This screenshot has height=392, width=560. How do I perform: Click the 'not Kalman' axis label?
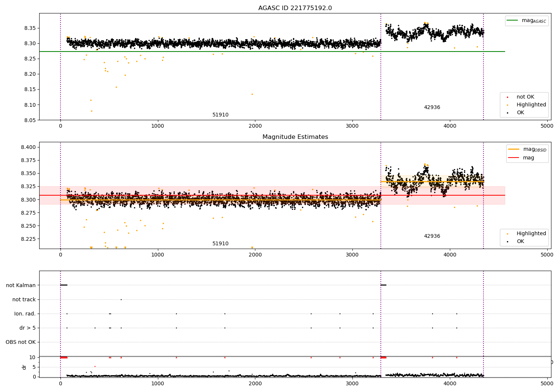(x=21, y=285)
